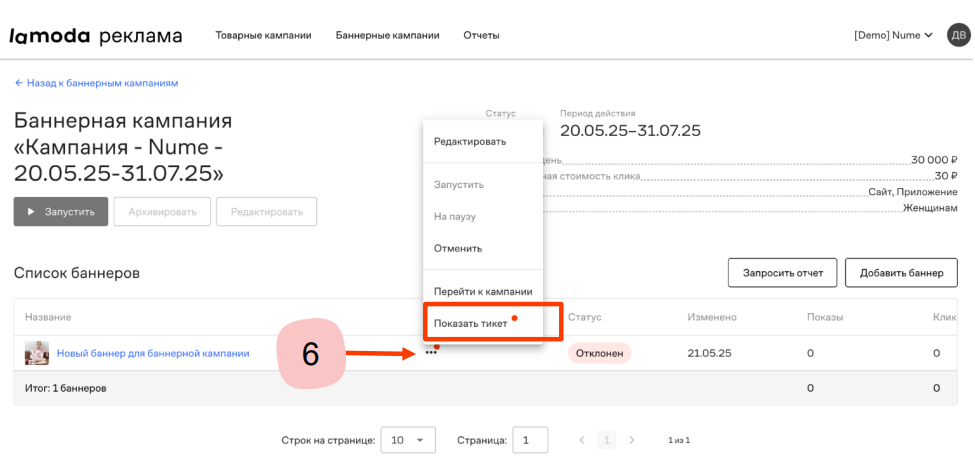This screenshot has width=975, height=467.
Task: Click the Итог: 1 баннеров summary text
Action: pyautogui.click(x=65, y=388)
